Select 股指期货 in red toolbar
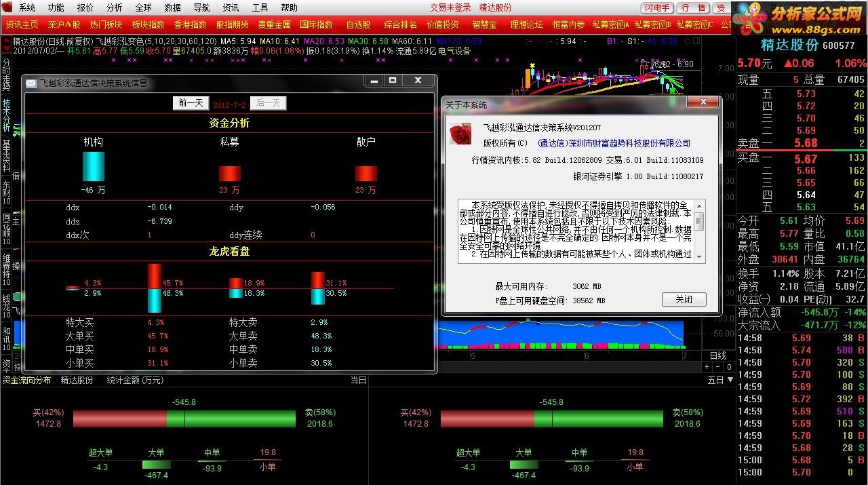 [x=233, y=24]
